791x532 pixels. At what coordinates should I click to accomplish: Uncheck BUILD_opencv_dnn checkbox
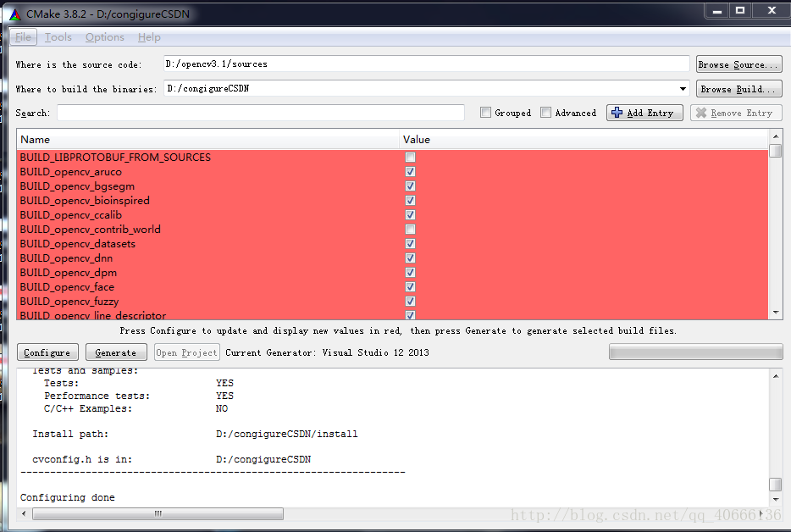click(410, 258)
